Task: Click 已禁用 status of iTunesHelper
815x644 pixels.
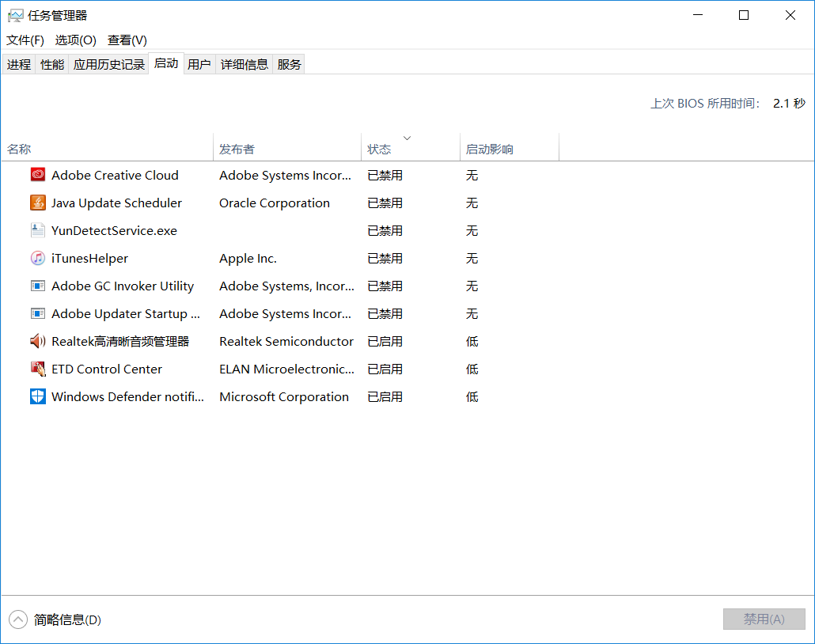Action: pos(385,258)
